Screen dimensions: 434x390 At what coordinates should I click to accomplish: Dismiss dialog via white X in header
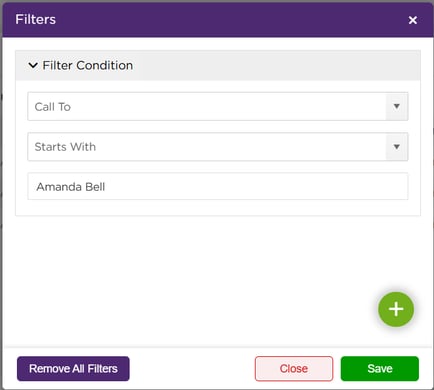(413, 20)
